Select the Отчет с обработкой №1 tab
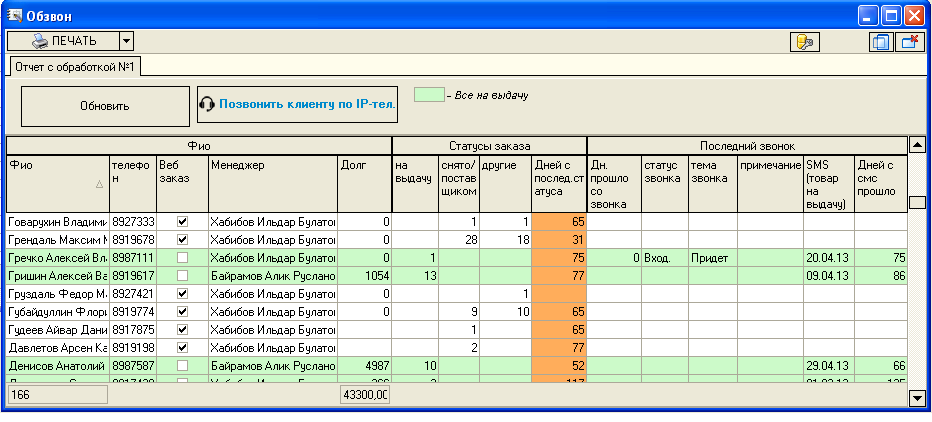Image resolution: width=932 pixels, height=422 pixels. tap(75, 66)
